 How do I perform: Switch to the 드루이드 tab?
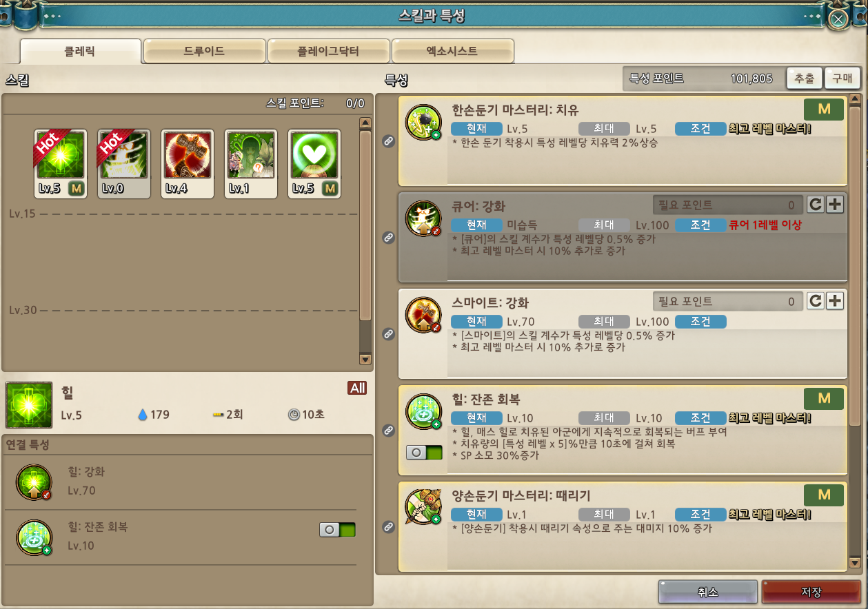click(x=204, y=51)
